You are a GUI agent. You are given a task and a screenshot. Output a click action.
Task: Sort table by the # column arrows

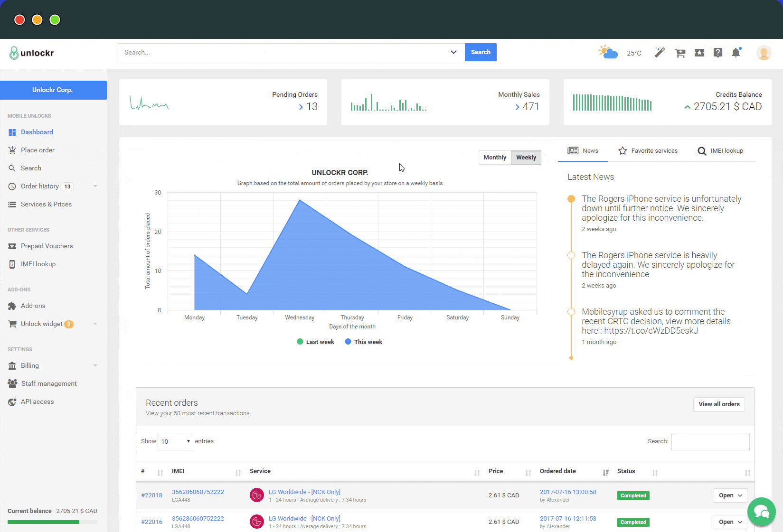(x=160, y=473)
